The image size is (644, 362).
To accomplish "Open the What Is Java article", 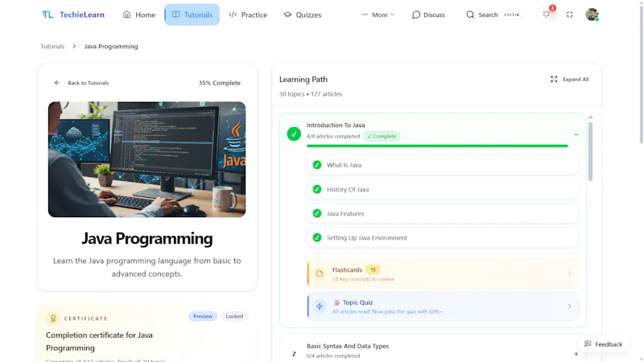I will [443, 165].
